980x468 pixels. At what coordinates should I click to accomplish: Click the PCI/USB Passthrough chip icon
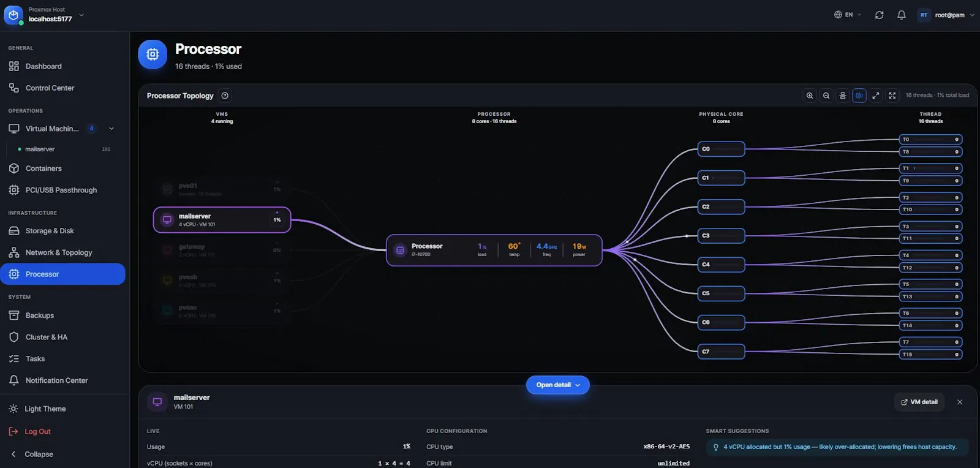tap(14, 190)
